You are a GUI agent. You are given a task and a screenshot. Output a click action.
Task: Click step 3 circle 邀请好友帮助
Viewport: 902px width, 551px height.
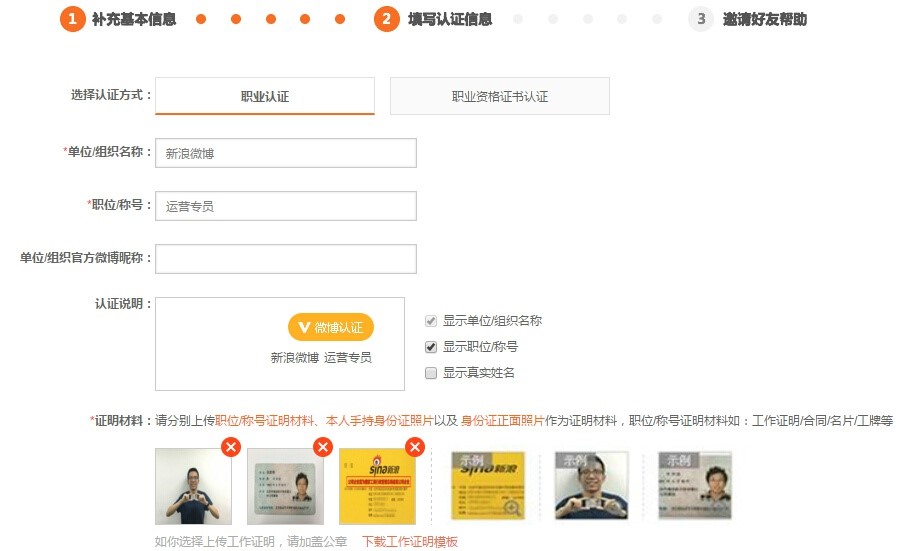[701, 19]
